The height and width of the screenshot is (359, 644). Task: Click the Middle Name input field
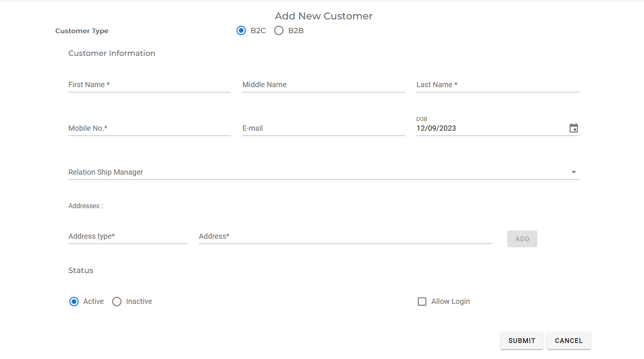point(323,85)
